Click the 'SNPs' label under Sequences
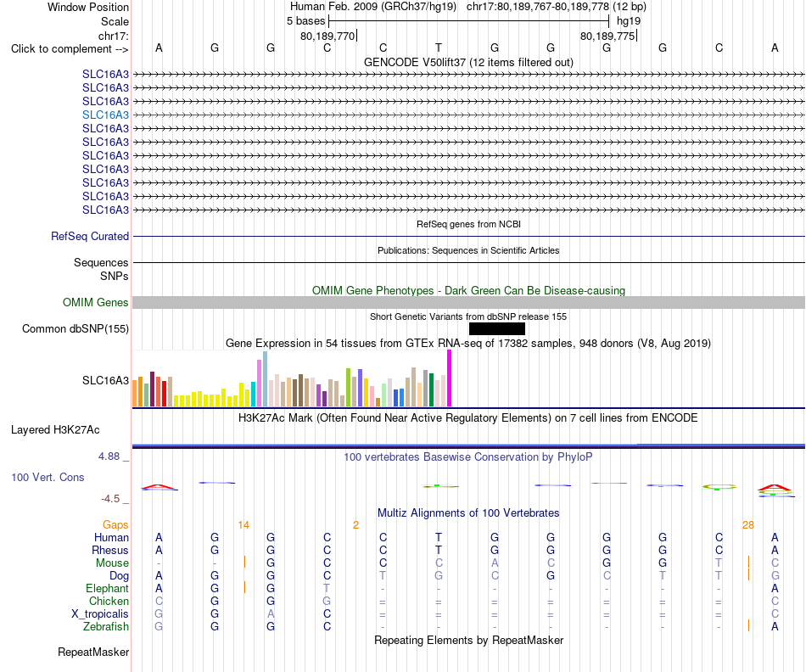Viewport: 806px width, 672px height. tap(115, 276)
